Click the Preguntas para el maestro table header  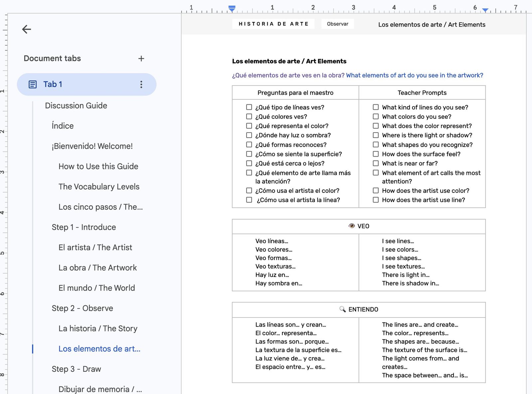coord(295,93)
